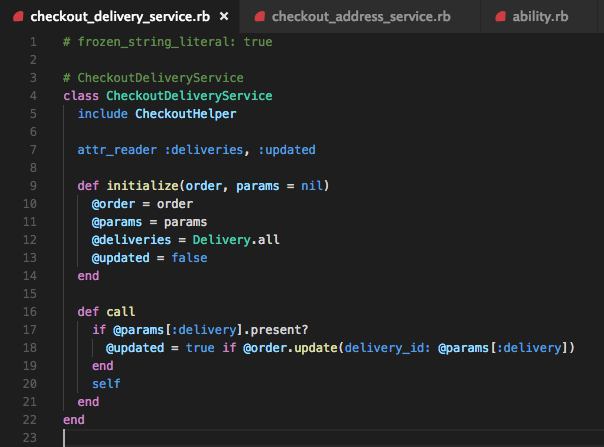604x447 pixels.
Task: Click the 'false' value on line 13
Action: (189, 257)
